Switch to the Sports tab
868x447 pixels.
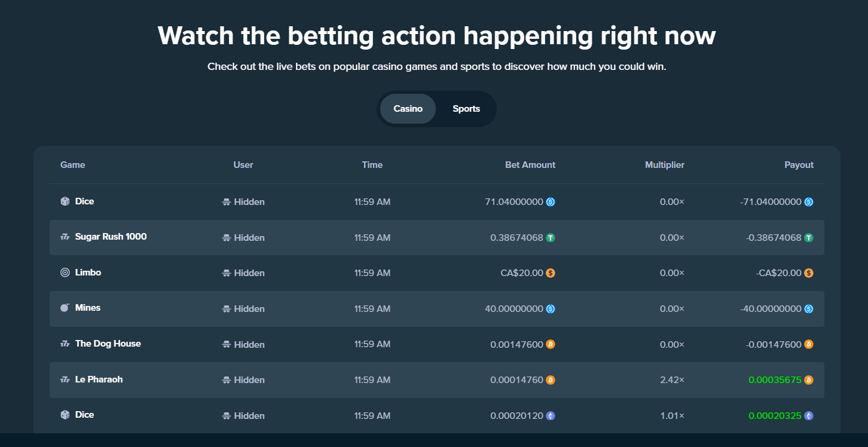tap(466, 109)
